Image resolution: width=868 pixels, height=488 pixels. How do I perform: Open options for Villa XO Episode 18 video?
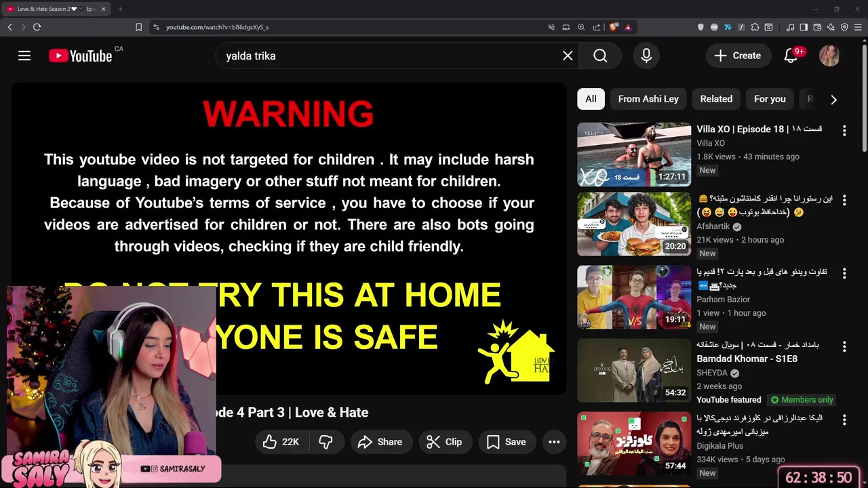(844, 130)
